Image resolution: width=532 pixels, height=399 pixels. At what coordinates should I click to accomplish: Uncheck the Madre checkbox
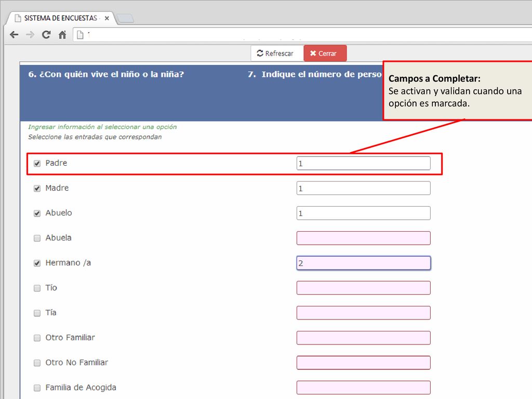[37, 188]
